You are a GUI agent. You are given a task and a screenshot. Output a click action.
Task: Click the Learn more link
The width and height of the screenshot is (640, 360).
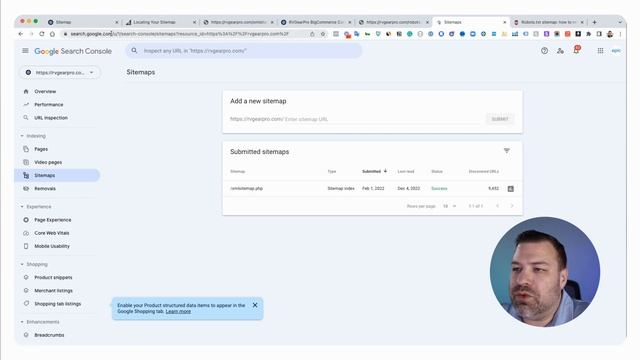click(x=178, y=311)
